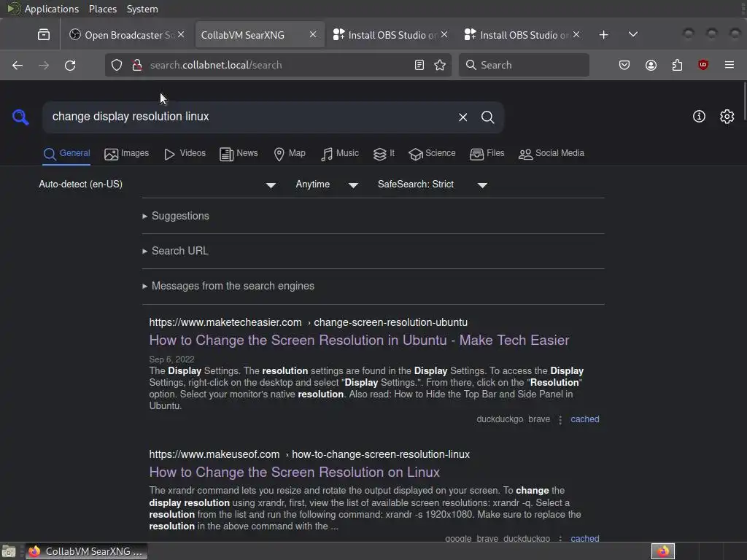The image size is (747, 560).
Task: Select the News search category
Action: point(239,153)
